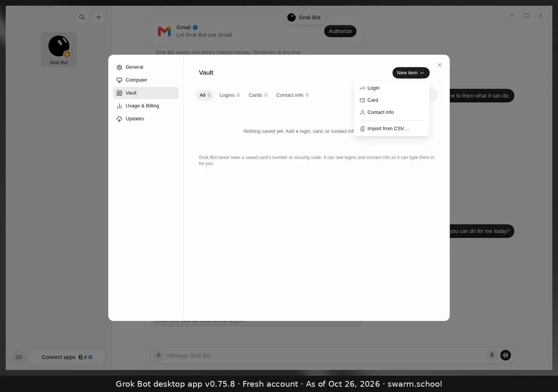Open the search icon in sidebar
This screenshot has height=392, width=558.
click(82, 17)
